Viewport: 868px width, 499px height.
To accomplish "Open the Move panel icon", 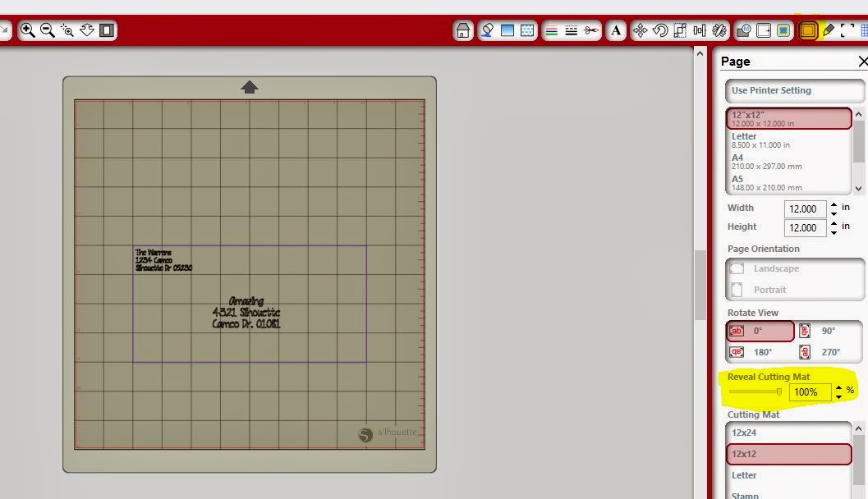I will coord(640,30).
